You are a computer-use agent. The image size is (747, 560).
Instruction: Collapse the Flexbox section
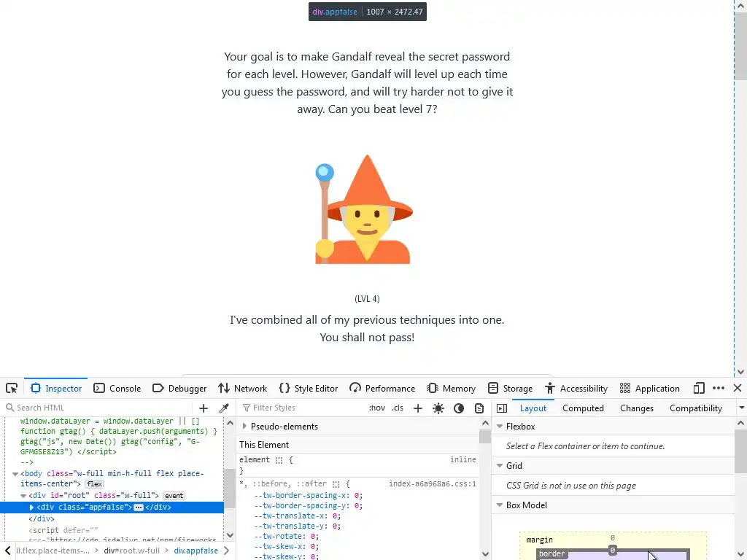point(500,426)
